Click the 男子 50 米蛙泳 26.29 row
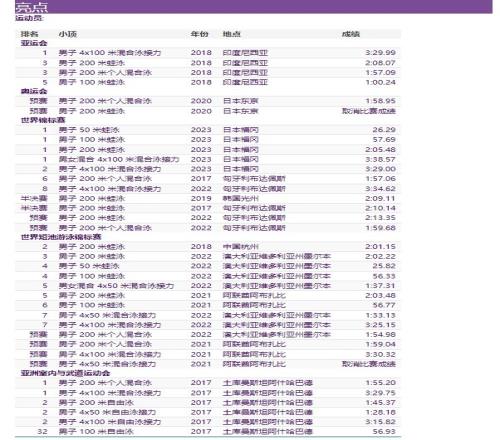Viewport: 500px width, 440px height. click(x=208, y=130)
